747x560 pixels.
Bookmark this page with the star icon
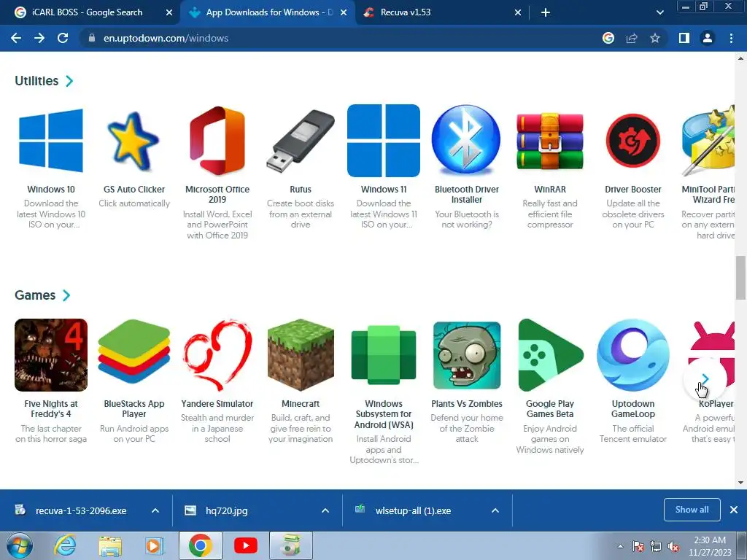(x=655, y=38)
